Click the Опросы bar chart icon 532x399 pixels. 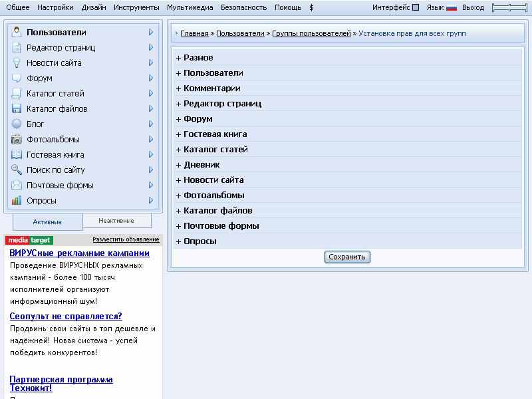(x=16, y=200)
